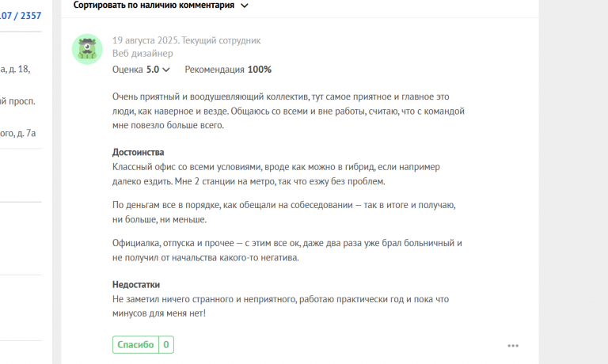
Task: Click the Оценка 5.0 rating label
Action: 135,70
